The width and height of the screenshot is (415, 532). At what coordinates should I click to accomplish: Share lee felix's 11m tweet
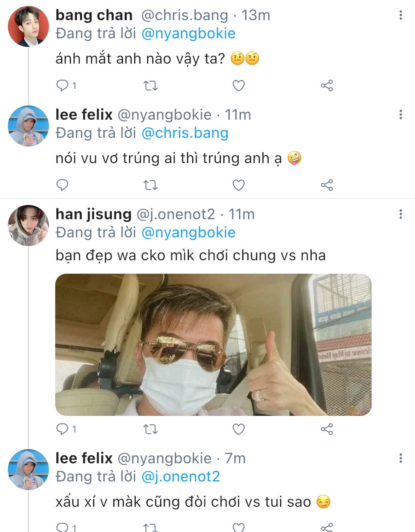[x=327, y=185]
